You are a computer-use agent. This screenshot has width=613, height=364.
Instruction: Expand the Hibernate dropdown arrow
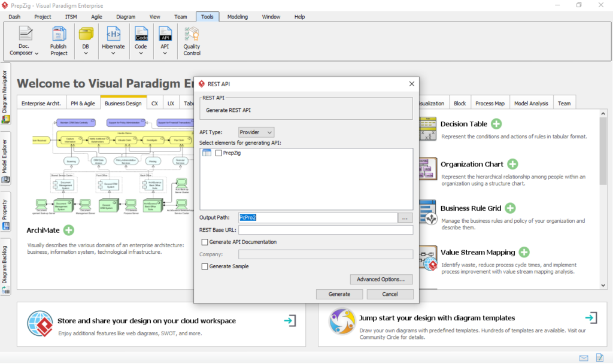click(113, 53)
